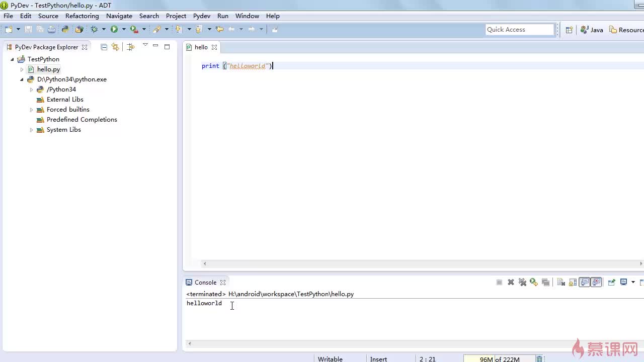The height and width of the screenshot is (362, 644).
Task: Collapse the TestPython project node
Action: pos(12,59)
